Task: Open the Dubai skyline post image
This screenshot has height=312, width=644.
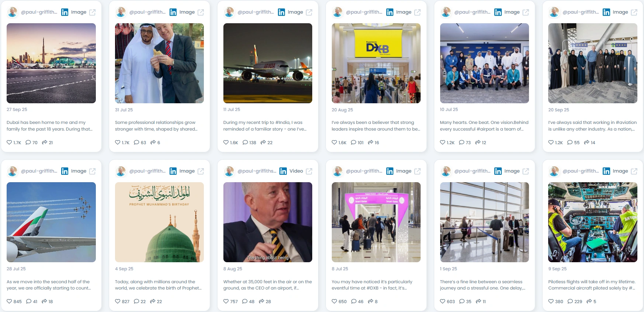Action: click(x=51, y=63)
